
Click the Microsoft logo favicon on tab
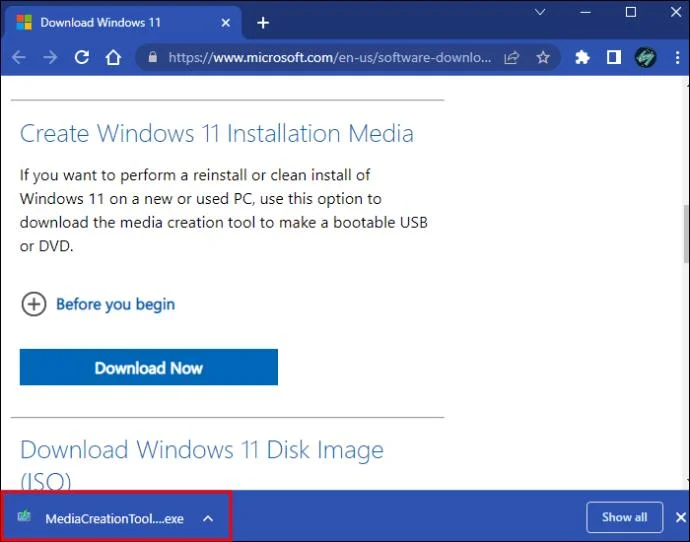[24, 22]
